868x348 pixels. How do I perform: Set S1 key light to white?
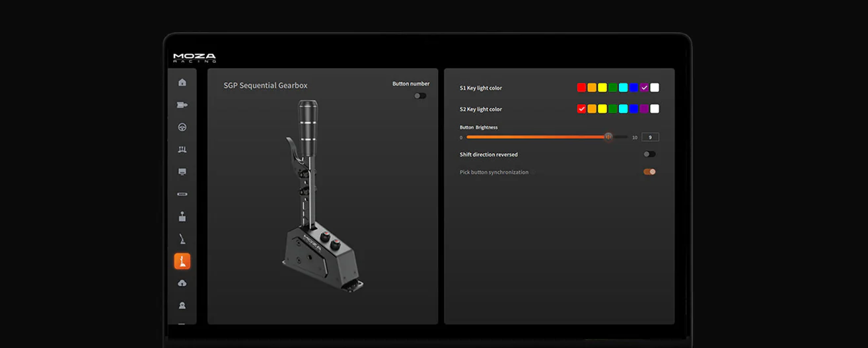(655, 88)
